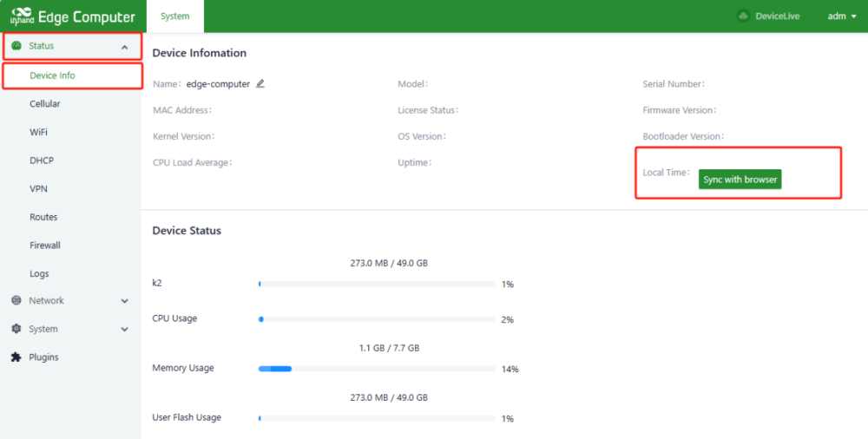
Task: Click the Memory Usage progress bar
Action: point(376,369)
